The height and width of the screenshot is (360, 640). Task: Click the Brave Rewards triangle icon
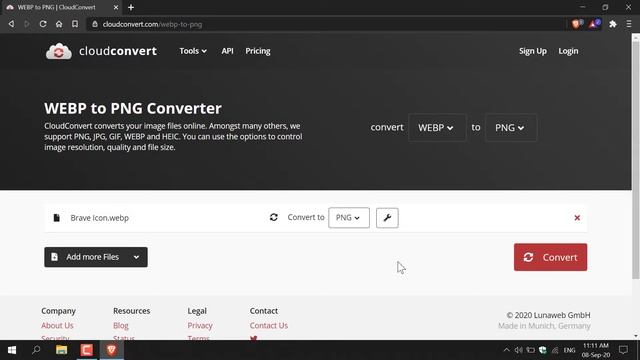(594, 24)
